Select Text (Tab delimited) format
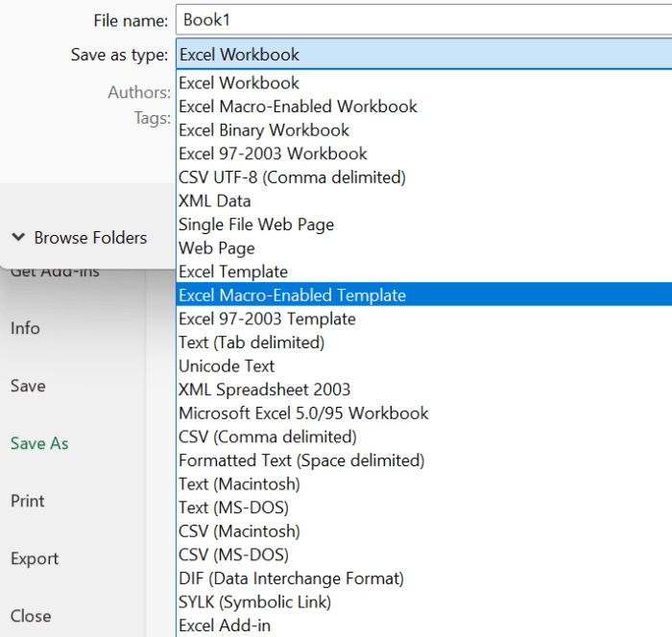The image size is (672, 637). (252, 342)
